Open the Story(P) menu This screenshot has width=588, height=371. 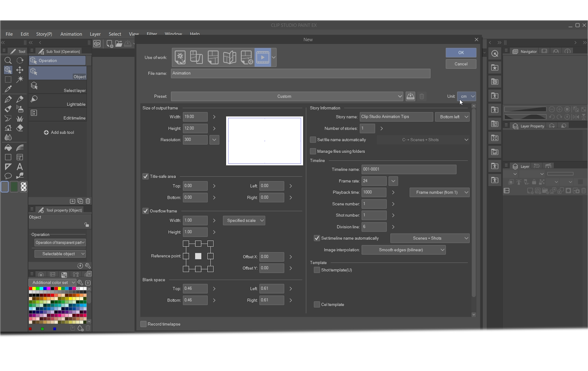click(44, 34)
